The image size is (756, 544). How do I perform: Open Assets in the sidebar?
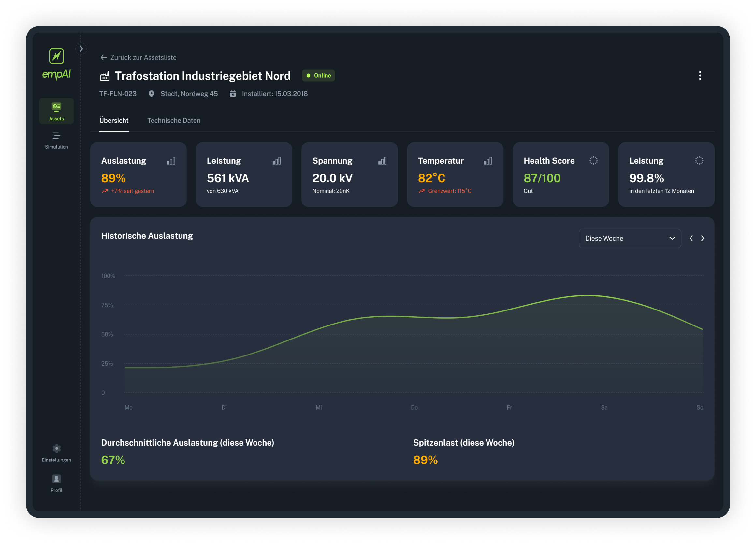click(56, 111)
